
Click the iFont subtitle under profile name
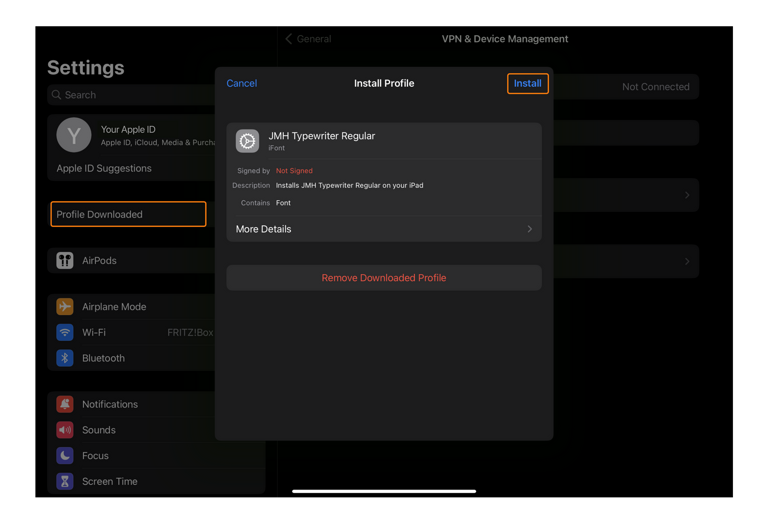[277, 148]
